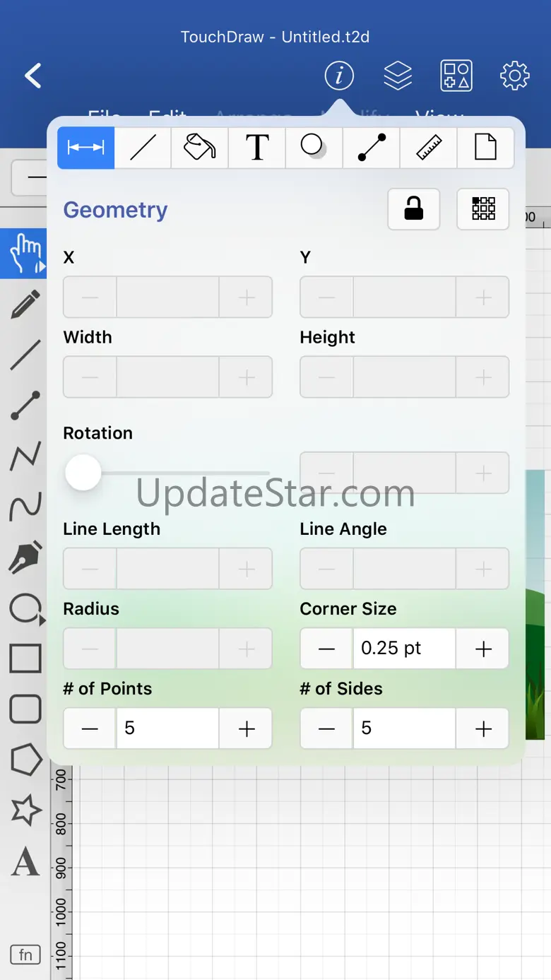This screenshot has width=551, height=980.
Task: Open the Layers panel icon
Action: coord(398,76)
